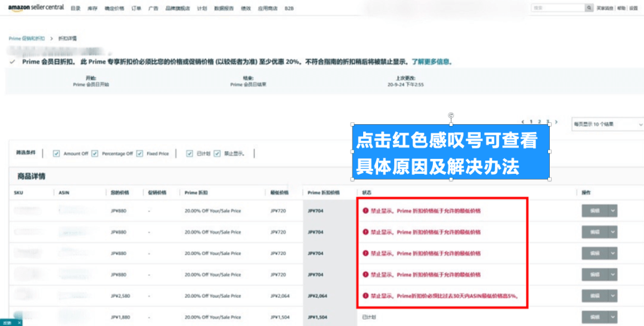
Task: Click the Amazon Seller Central logo
Action: [36, 8]
